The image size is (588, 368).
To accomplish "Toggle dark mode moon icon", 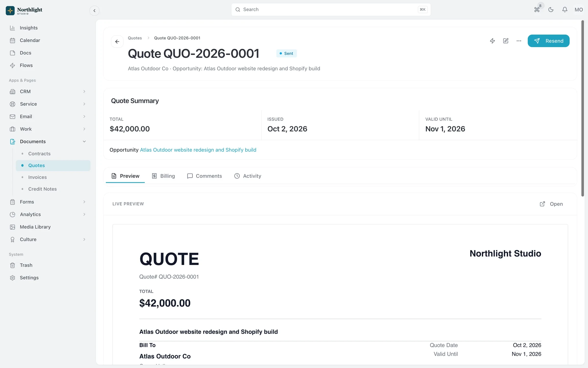I will pos(551,10).
